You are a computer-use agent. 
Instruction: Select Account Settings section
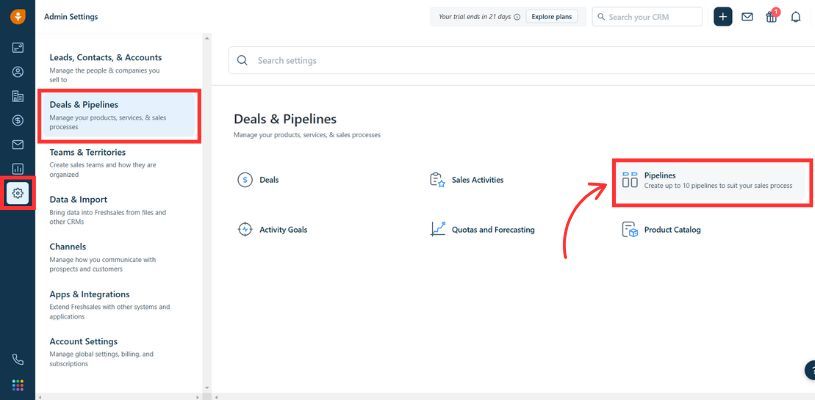[x=119, y=352]
